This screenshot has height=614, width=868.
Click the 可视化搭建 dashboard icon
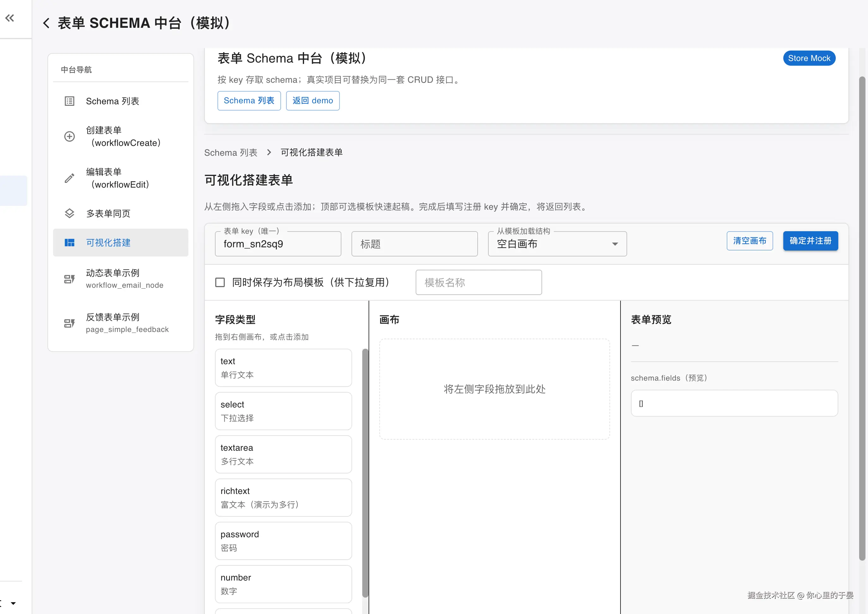coord(70,242)
